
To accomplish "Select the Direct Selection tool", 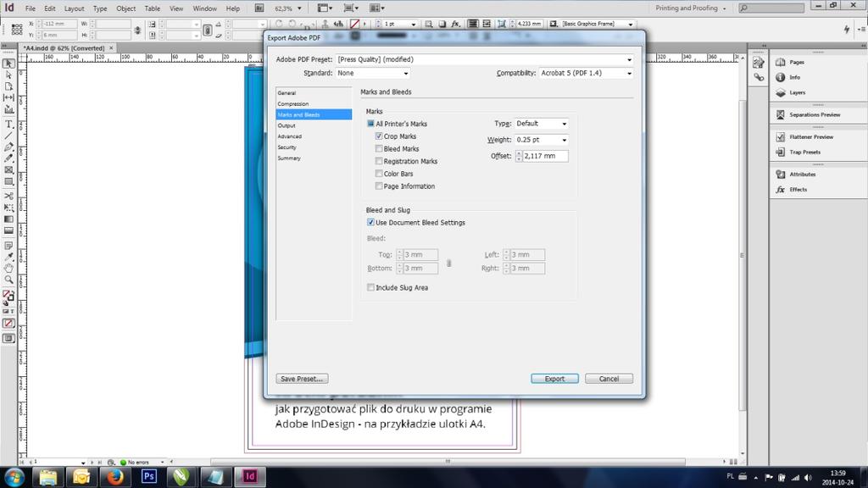I will [8, 75].
